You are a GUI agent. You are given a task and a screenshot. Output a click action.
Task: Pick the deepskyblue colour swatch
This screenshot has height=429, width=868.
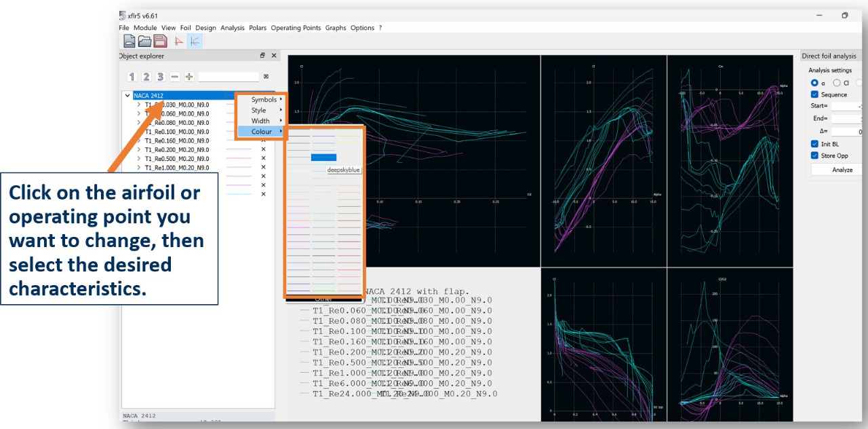(323, 157)
